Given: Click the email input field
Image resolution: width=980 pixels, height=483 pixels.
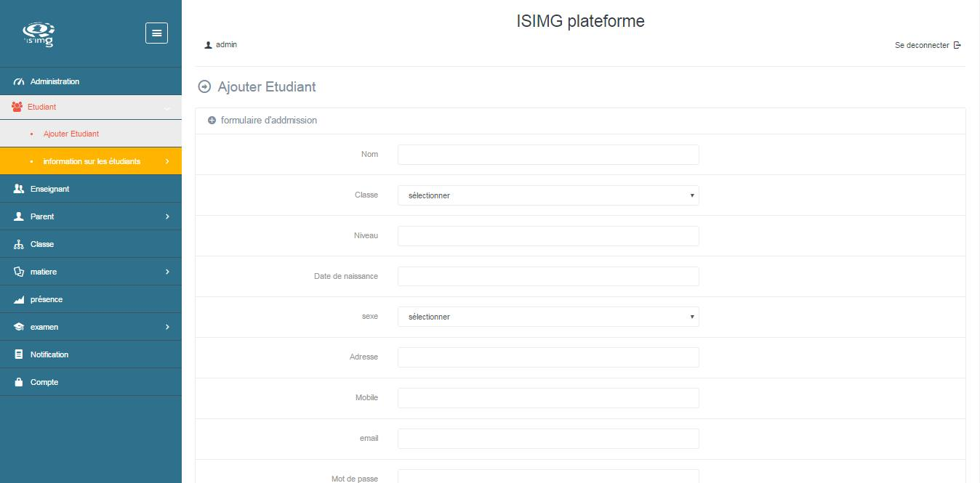Looking at the screenshot, I should 548,439.
